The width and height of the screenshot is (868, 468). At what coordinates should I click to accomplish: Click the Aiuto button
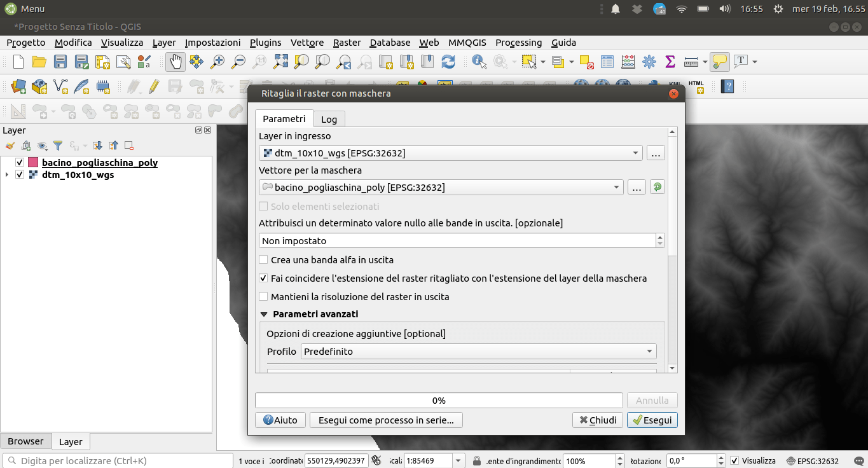(280, 420)
